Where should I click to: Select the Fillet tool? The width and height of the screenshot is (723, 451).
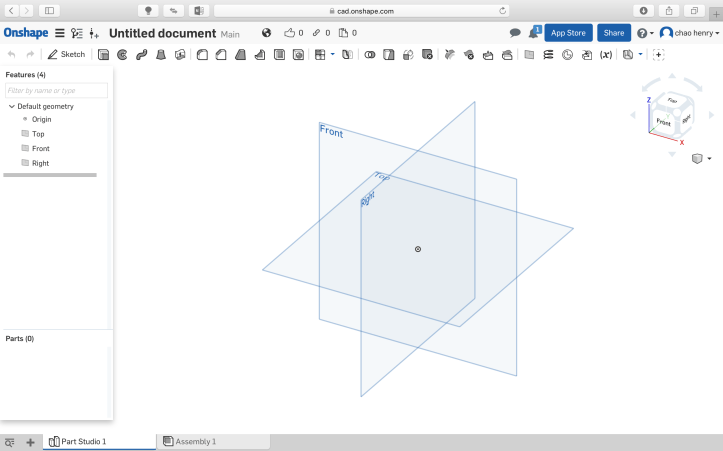[203, 54]
